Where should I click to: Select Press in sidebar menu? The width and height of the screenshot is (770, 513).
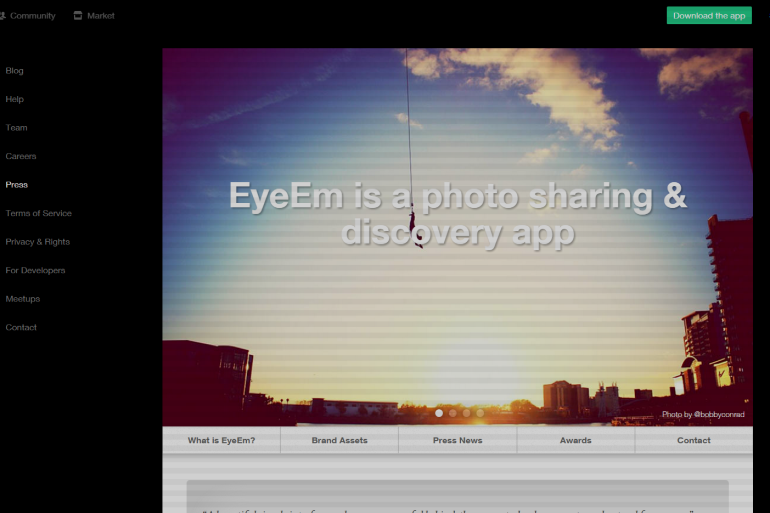coord(16,185)
